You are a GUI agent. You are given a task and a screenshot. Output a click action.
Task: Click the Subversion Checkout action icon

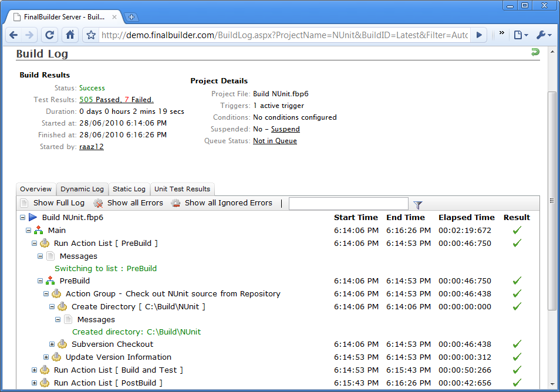[62, 344]
